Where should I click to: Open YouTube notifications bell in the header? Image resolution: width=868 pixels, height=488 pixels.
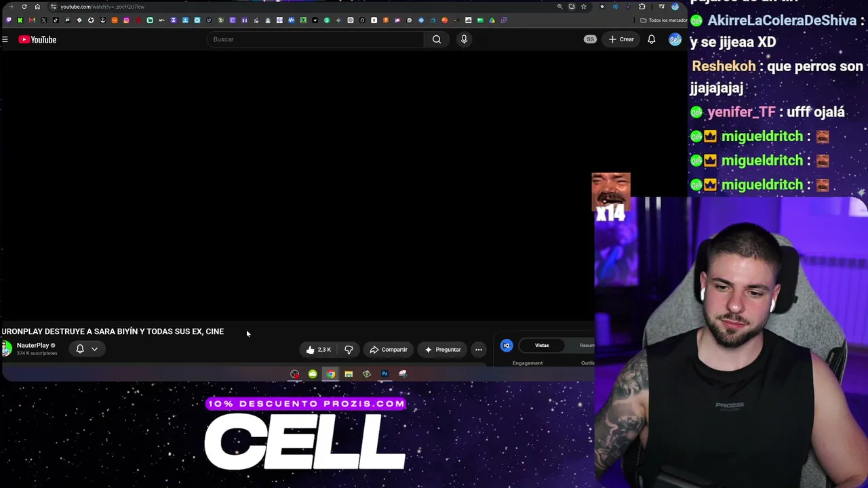[651, 39]
